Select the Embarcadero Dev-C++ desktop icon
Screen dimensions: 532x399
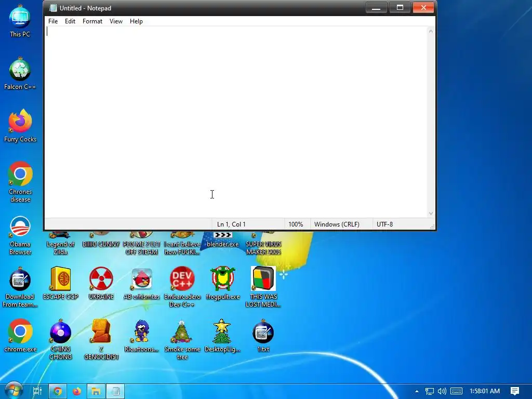pyautogui.click(x=182, y=287)
